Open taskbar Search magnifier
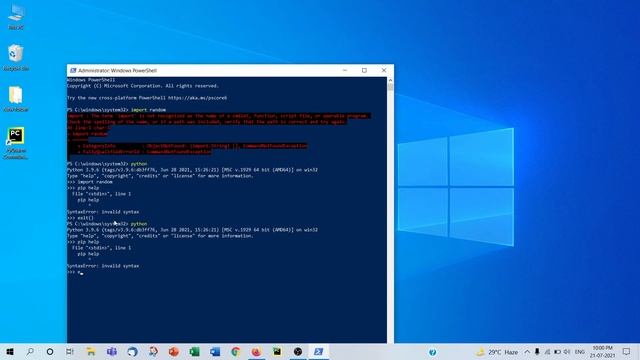The image size is (640, 360). point(30,351)
